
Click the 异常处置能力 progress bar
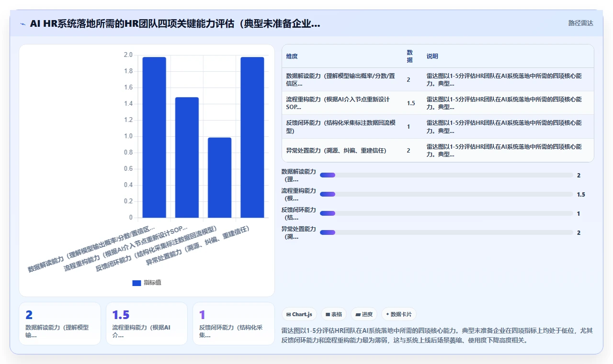[x=446, y=232]
